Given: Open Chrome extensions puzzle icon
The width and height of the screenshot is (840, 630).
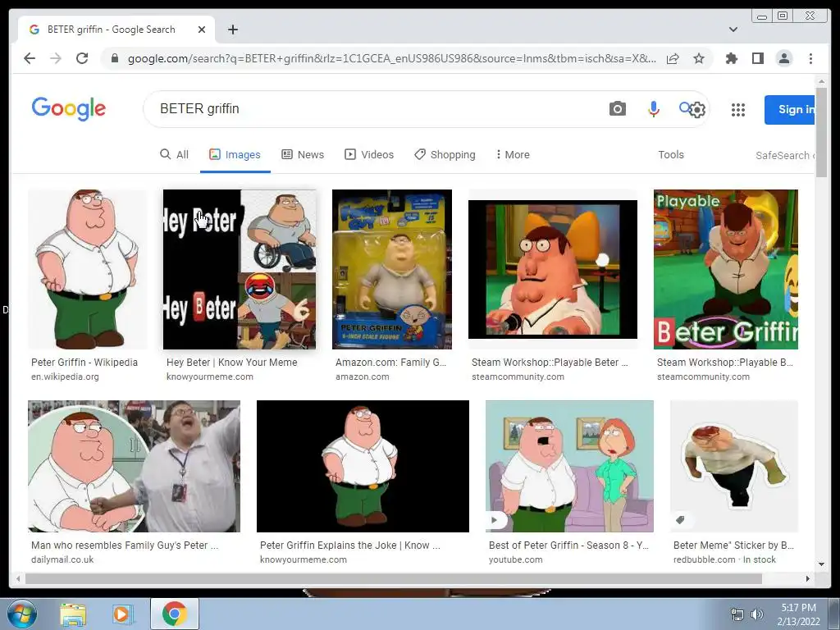Looking at the screenshot, I should (x=731, y=58).
